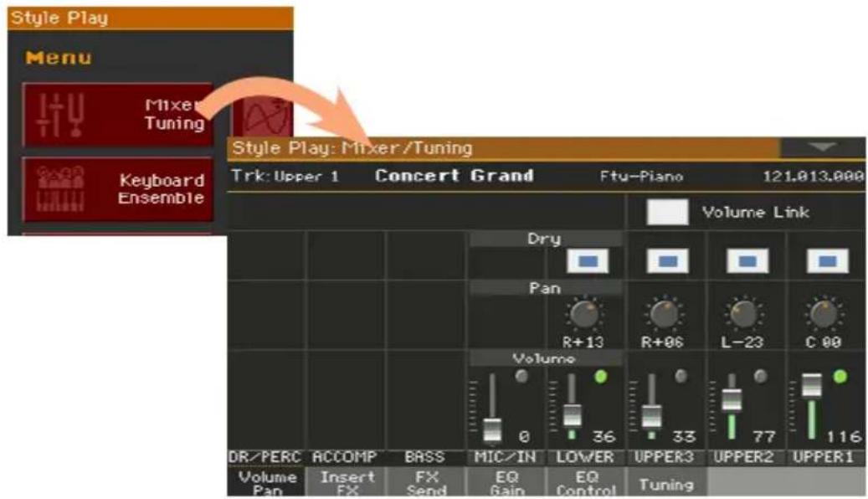Click the keyboard icon on Keyboard Ensemble

pyautogui.click(x=59, y=189)
